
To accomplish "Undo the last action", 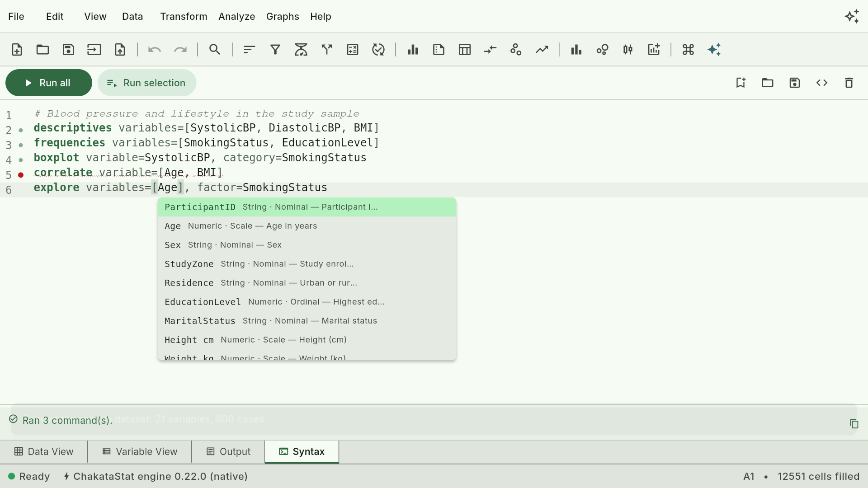I will coord(155,50).
